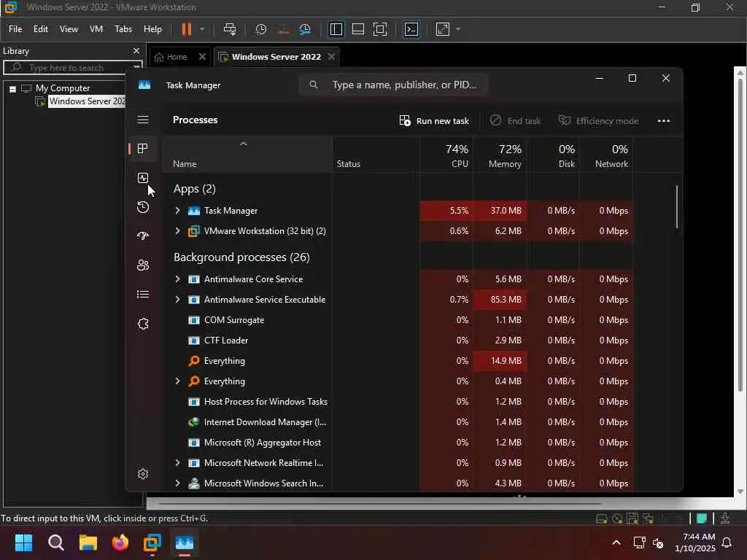The height and width of the screenshot is (560, 747).
Task: Open Services page in Task Manager sidebar
Action: coord(143,324)
